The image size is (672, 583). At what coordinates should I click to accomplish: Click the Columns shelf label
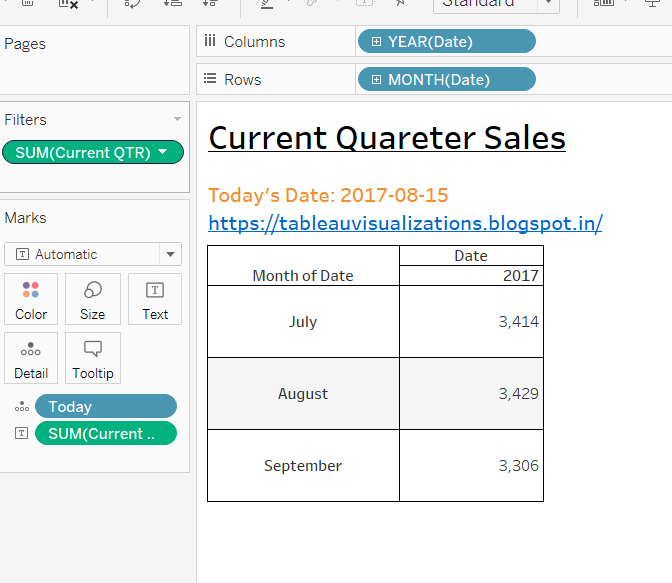[x=255, y=42]
